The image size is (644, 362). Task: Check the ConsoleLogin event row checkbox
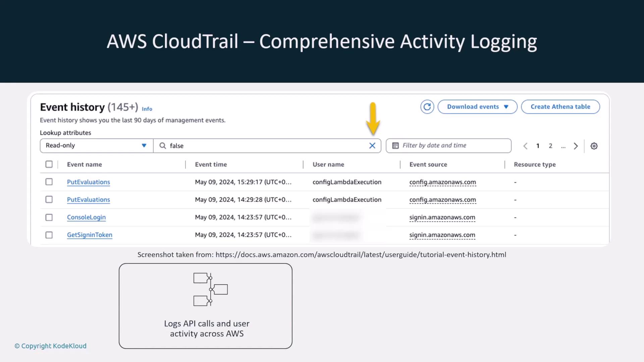tap(49, 218)
